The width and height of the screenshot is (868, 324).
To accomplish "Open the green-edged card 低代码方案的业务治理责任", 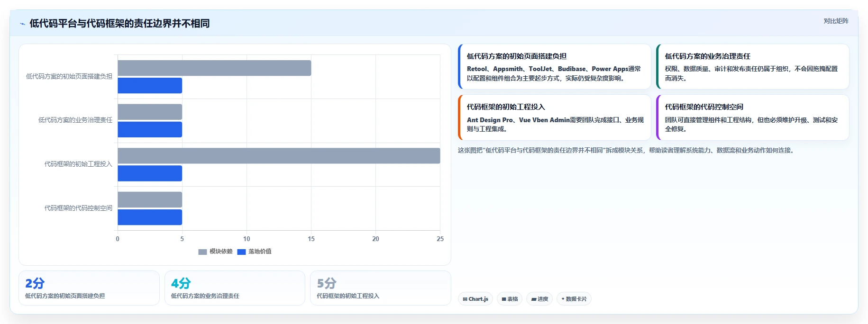I will pos(752,66).
